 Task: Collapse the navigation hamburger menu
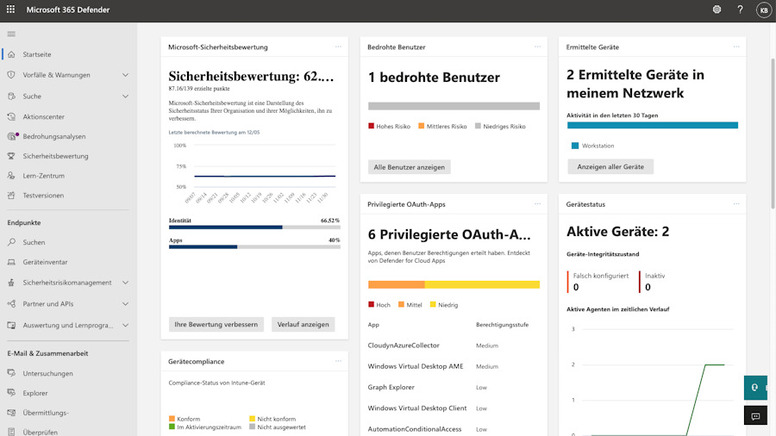11,34
